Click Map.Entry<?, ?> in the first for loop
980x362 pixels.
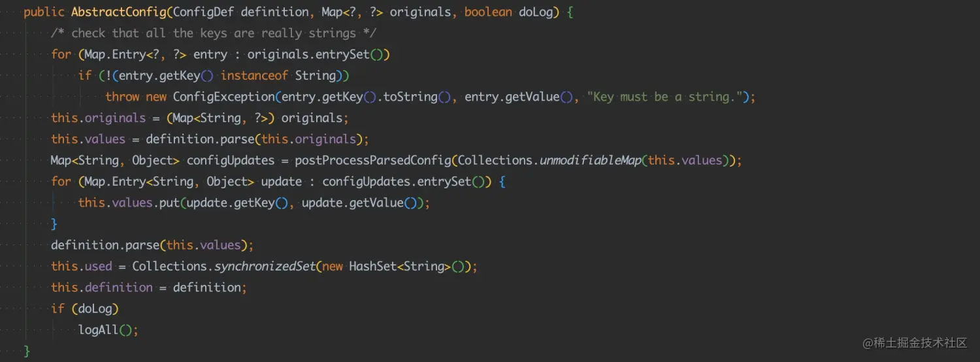[135, 54]
